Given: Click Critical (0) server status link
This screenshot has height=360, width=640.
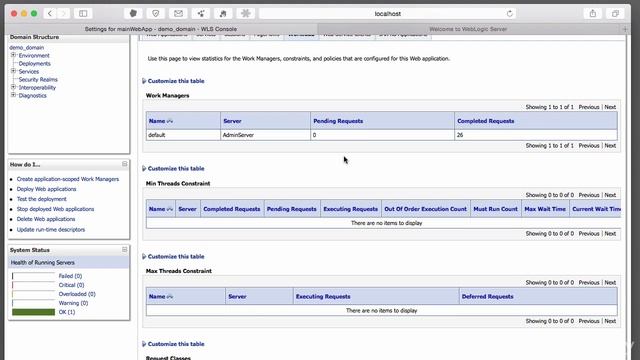Looking at the screenshot, I should coord(71,285).
